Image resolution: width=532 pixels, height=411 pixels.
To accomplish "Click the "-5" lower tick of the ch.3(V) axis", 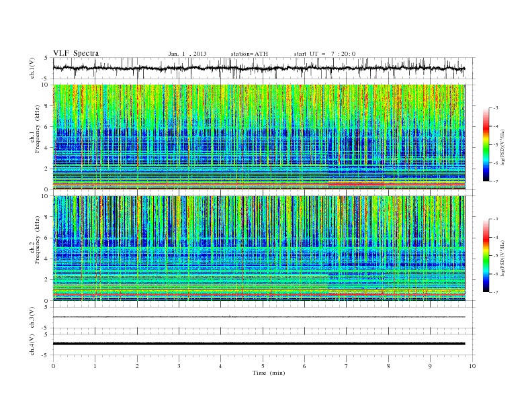I will (x=46, y=328).
